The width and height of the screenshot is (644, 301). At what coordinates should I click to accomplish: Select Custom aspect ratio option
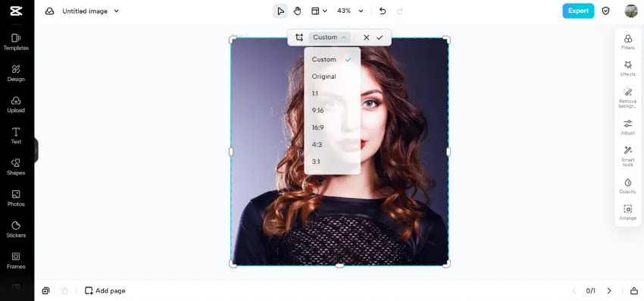point(332,60)
